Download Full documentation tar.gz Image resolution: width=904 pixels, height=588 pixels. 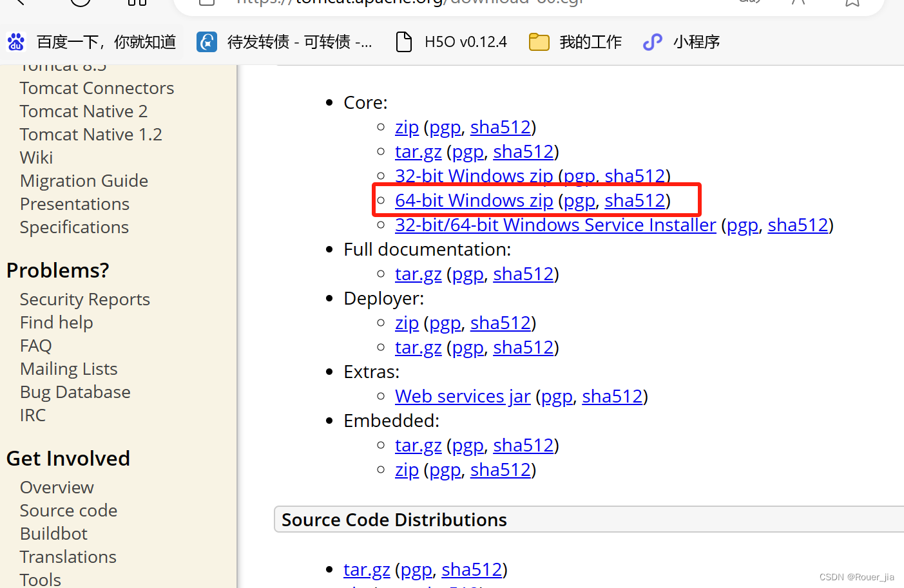(418, 274)
